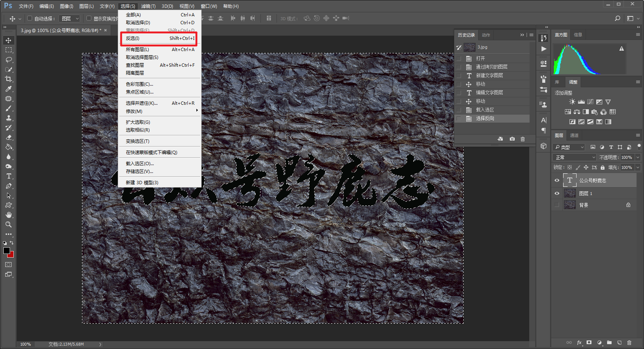
Task: Choose 存储选区(V)... menu entry
Action: (160, 171)
